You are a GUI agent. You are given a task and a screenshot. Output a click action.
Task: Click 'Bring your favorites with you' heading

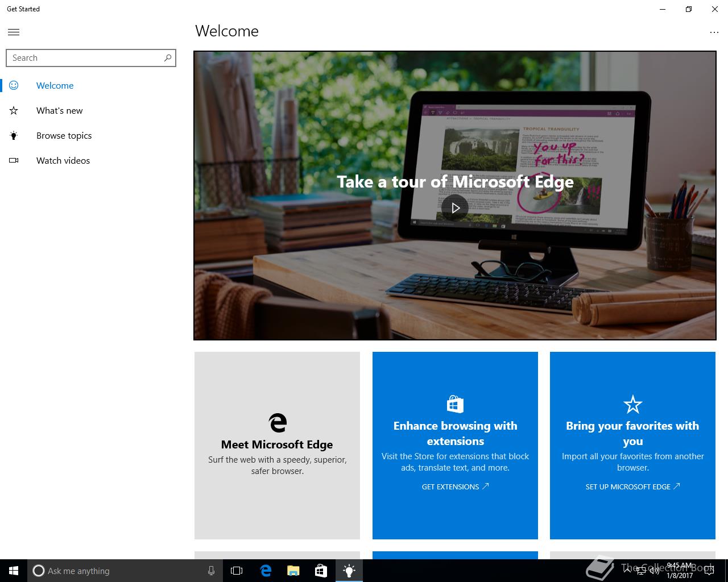click(632, 433)
